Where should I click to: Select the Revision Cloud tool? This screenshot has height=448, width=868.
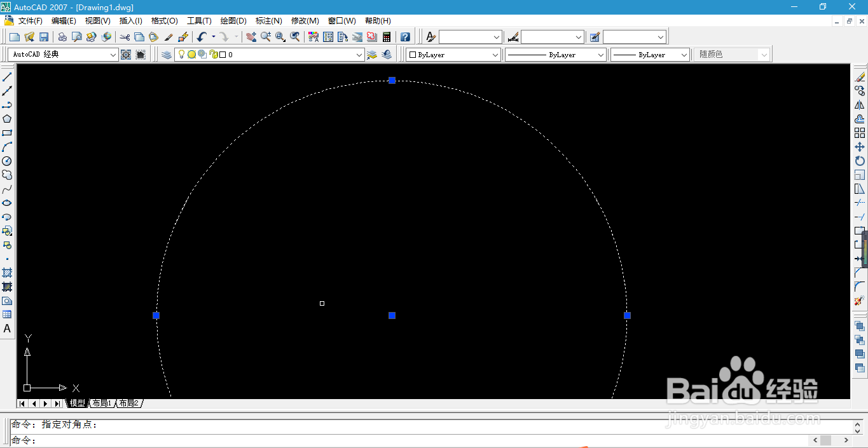pyautogui.click(x=7, y=175)
